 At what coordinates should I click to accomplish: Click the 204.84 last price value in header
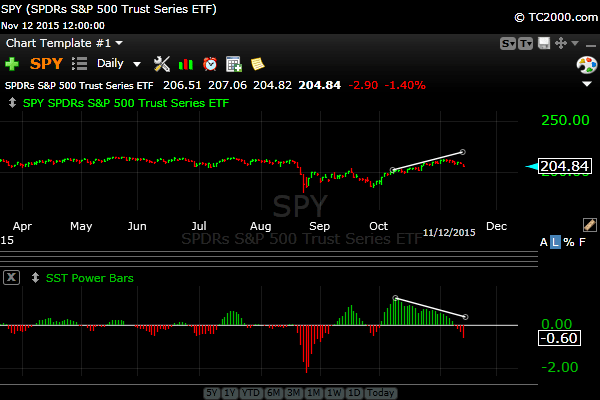pos(320,85)
